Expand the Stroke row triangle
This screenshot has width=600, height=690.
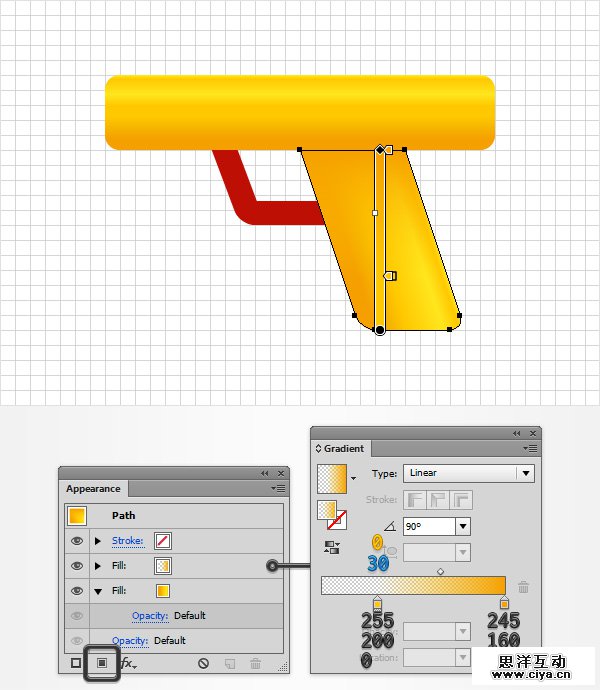tap(98, 541)
